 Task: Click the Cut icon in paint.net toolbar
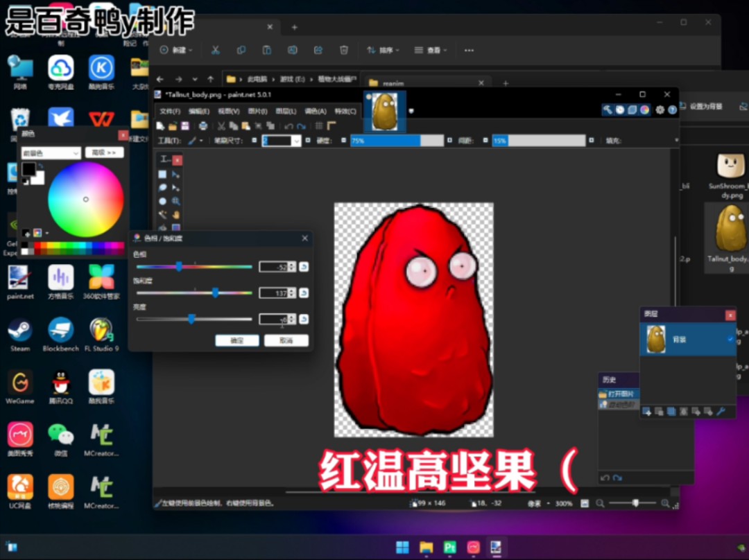(221, 126)
